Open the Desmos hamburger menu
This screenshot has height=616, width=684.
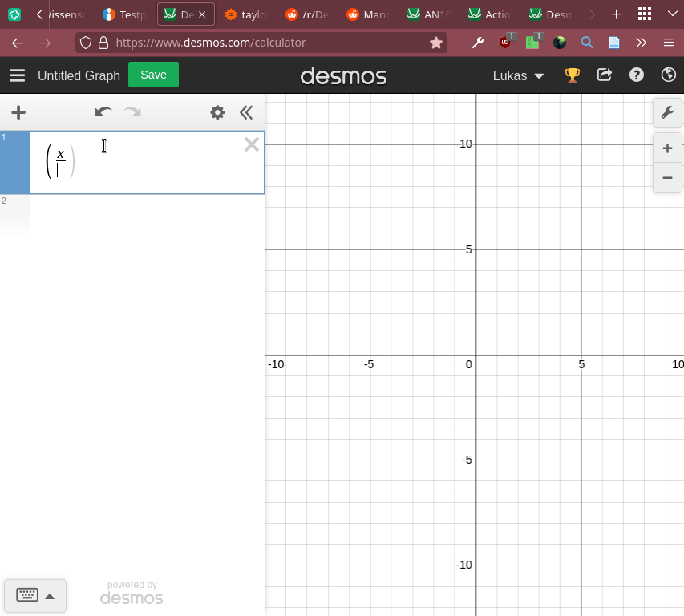(17, 75)
